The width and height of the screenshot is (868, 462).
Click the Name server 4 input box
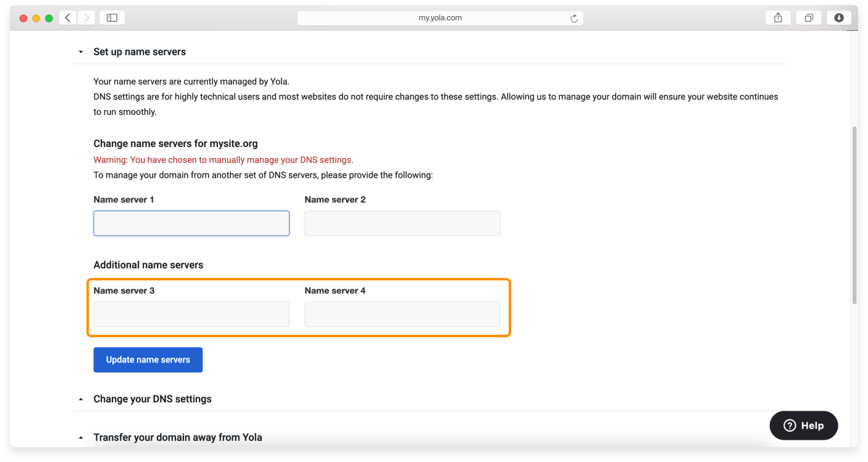coord(402,314)
